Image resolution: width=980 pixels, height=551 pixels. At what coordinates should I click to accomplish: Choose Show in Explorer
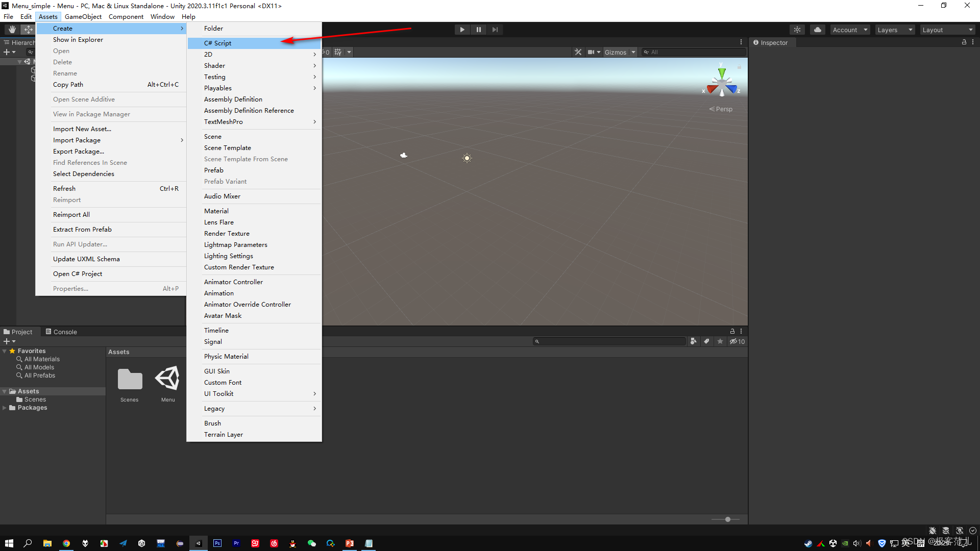(x=111, y=40)
